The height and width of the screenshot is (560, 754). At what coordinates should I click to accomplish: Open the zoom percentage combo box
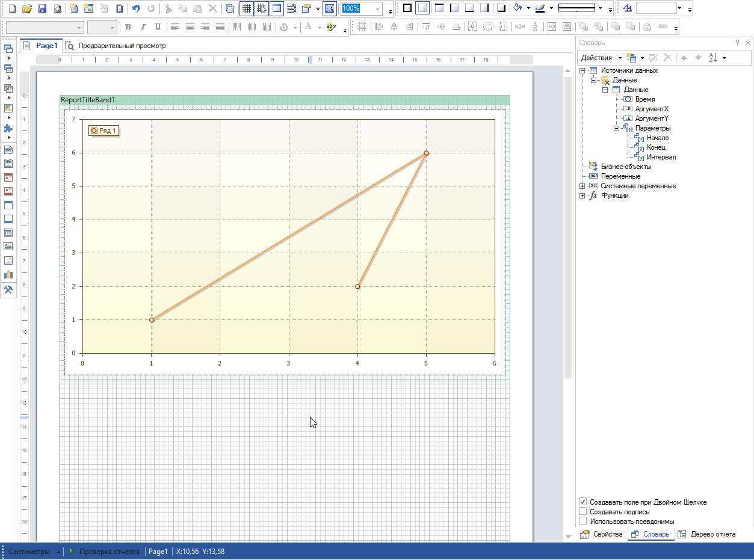click(362, 8)
